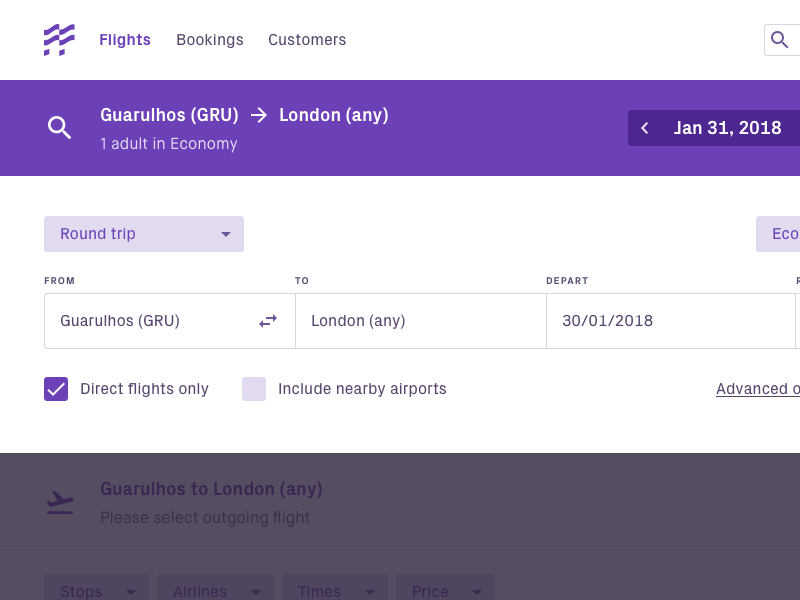Click the search magnifier in top bar
This screenshot has width=800, height=600.
point(779,40)
